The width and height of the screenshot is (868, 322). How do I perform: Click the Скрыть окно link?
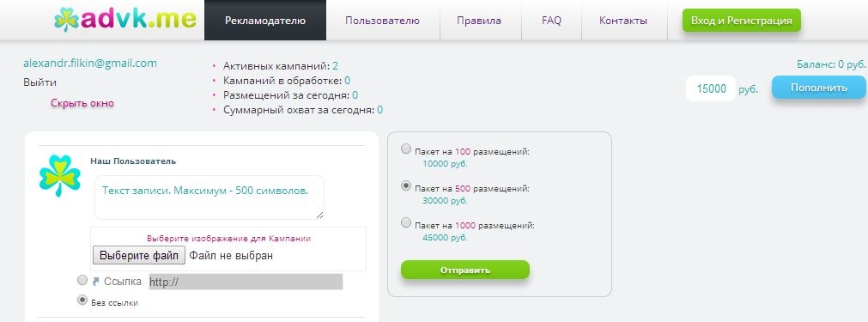(x=82, y=103)
